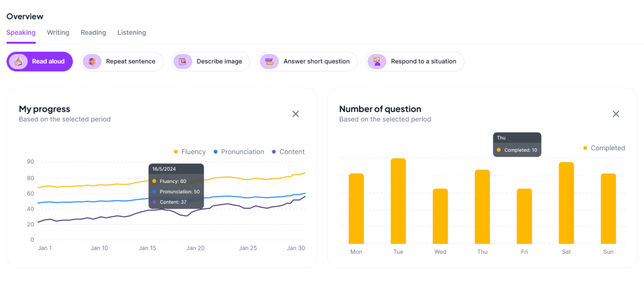Select the Answer short question label

pyautogui.click(x=317, y=62)
